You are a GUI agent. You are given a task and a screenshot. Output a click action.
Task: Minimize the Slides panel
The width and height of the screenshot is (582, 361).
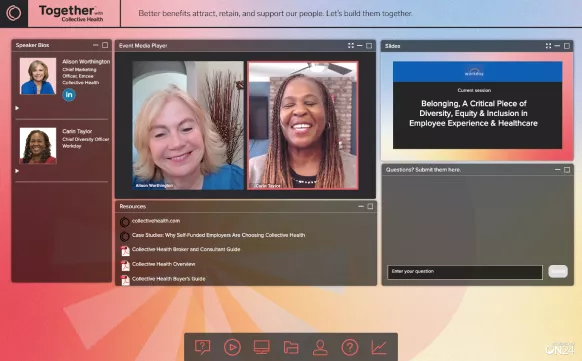point(557,46)
